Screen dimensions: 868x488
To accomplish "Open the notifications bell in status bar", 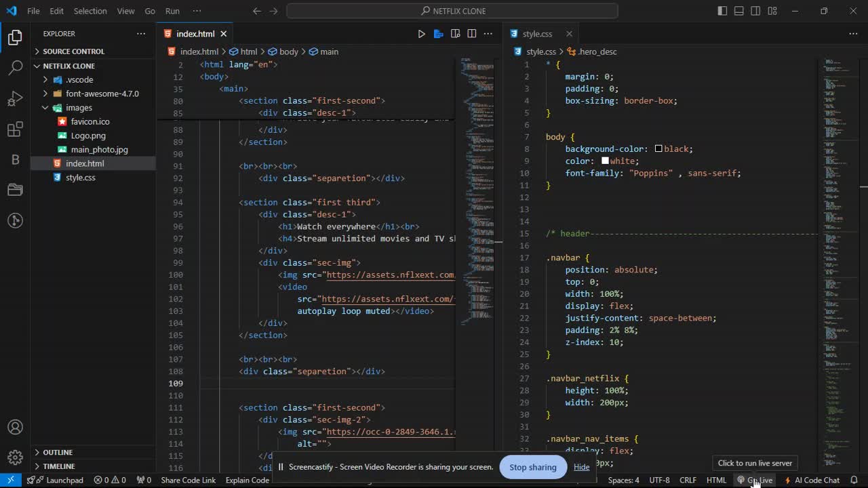I will tap(854, 480).
